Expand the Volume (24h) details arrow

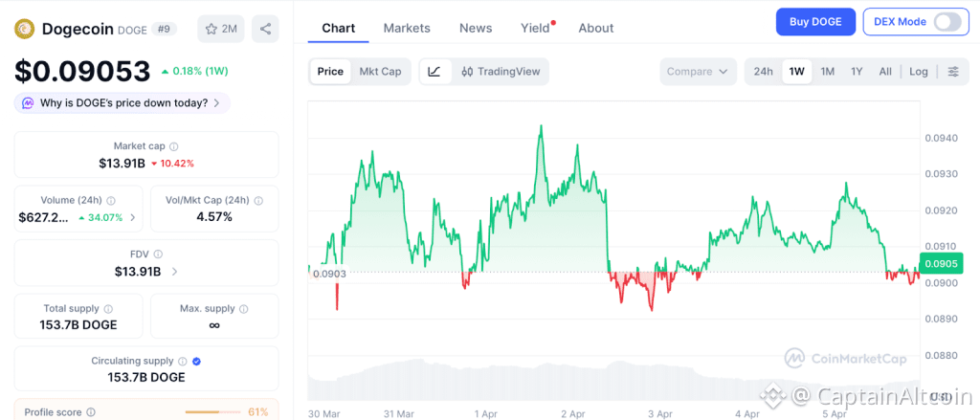[x=132, y=217]
